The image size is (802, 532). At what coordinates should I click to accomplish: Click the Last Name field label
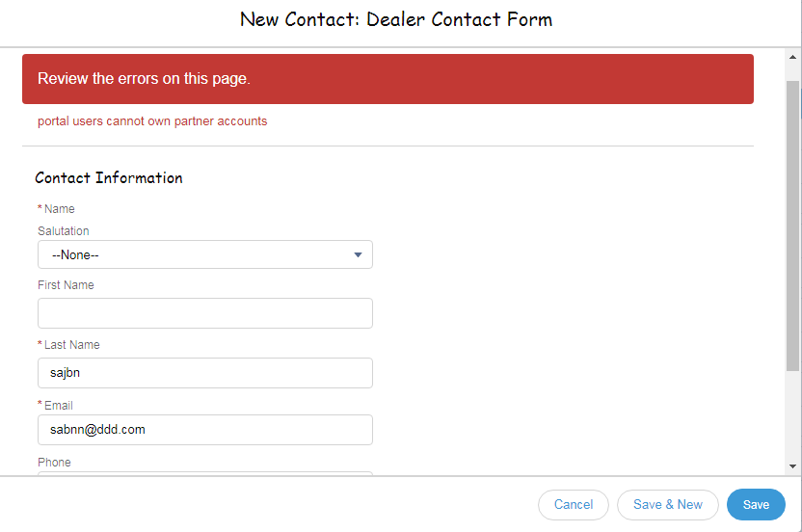[71, 345]
